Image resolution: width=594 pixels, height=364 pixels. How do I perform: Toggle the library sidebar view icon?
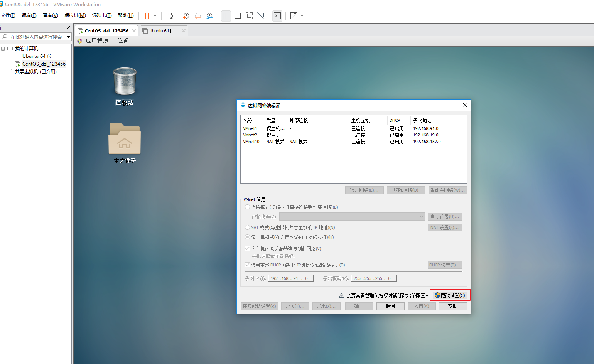(226, 16)
